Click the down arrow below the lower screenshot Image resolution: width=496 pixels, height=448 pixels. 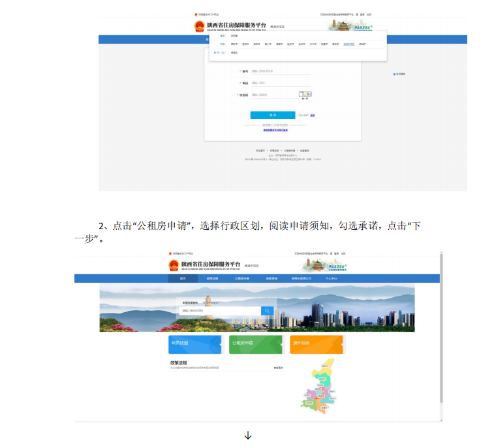[x=248, y=435]
